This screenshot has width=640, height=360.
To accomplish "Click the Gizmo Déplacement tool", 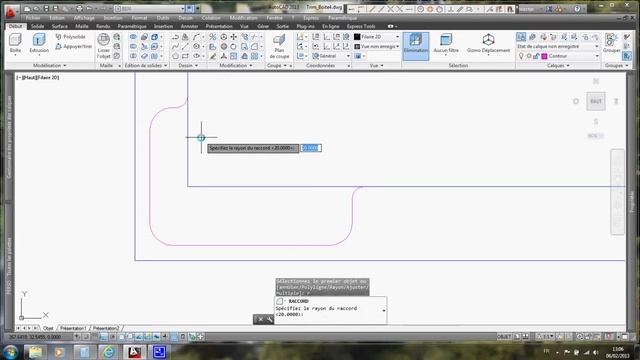I will 488,43.
